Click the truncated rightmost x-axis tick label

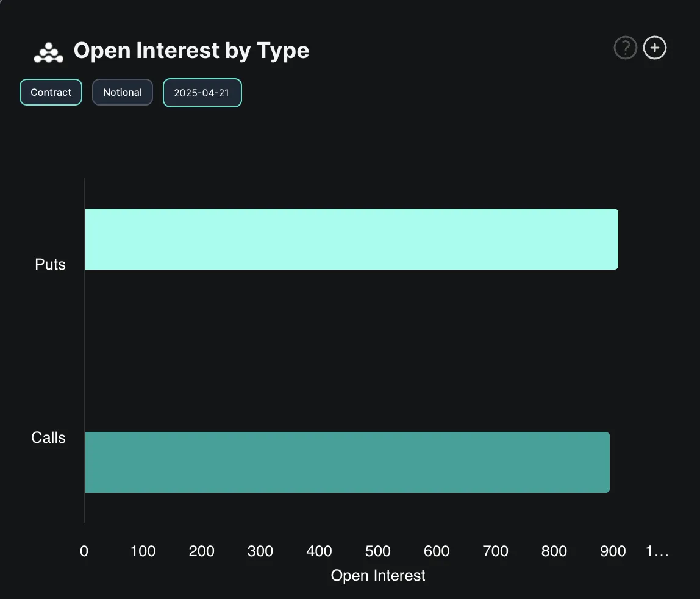(x=657, y=551)
